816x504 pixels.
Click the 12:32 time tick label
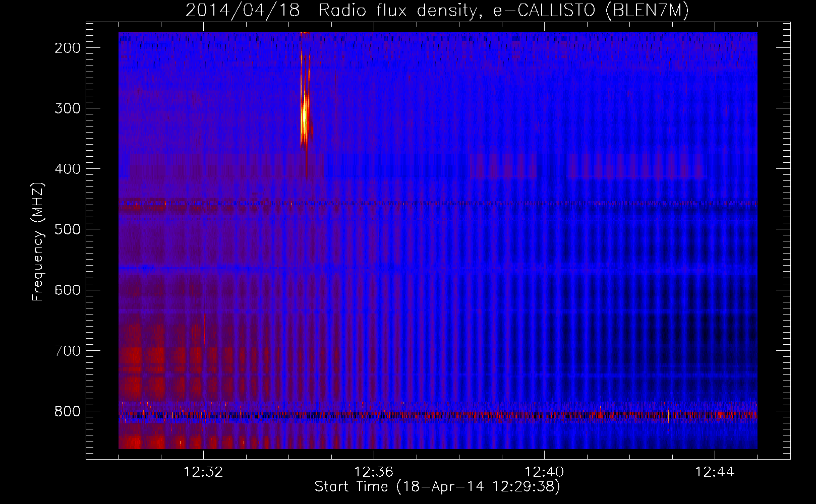pyautogui.click(x=203, y=472)
